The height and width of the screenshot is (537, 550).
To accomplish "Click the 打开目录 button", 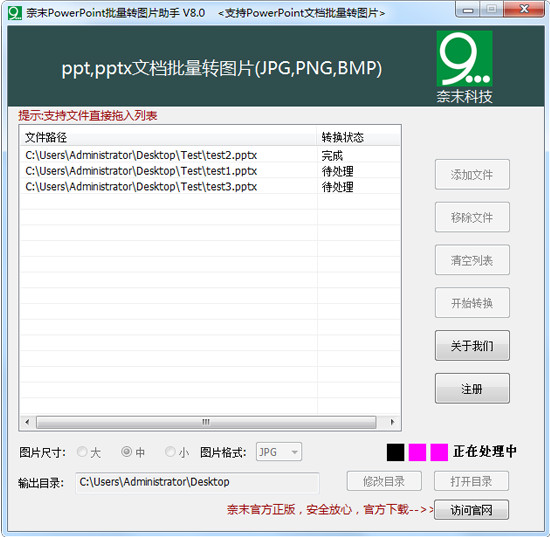I will pyautogui.click(x=471, y=481).
